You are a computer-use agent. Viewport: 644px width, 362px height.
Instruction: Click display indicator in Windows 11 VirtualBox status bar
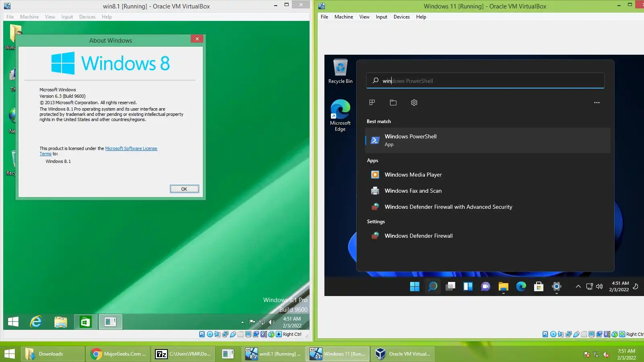591,334
